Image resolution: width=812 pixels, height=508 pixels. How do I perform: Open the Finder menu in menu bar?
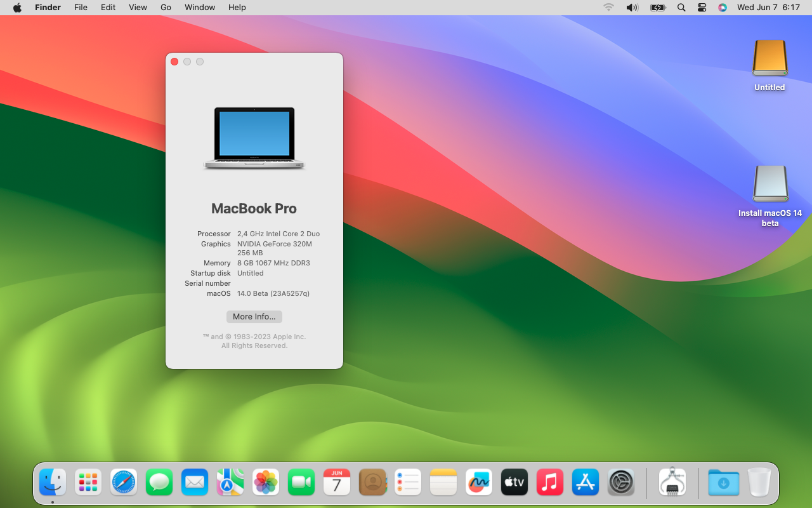pyautogui.click(x=48, y=8)
